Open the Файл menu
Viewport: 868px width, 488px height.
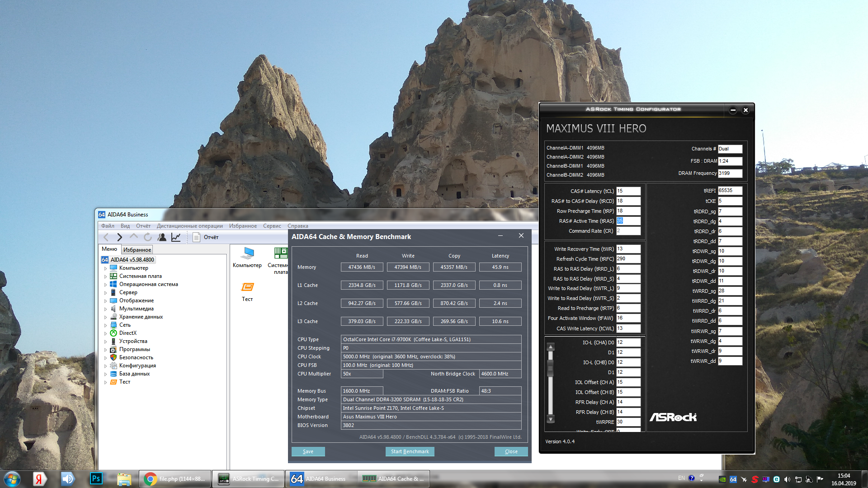coord(108,226)
